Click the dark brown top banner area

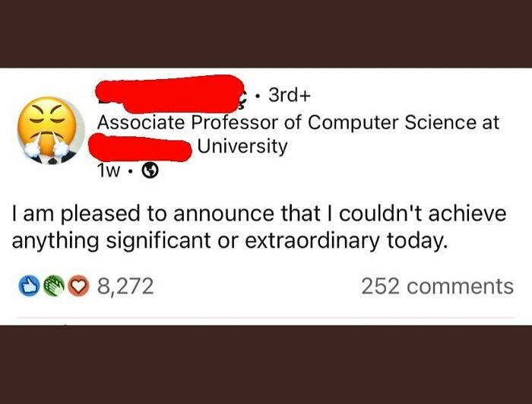pos(266,33)
